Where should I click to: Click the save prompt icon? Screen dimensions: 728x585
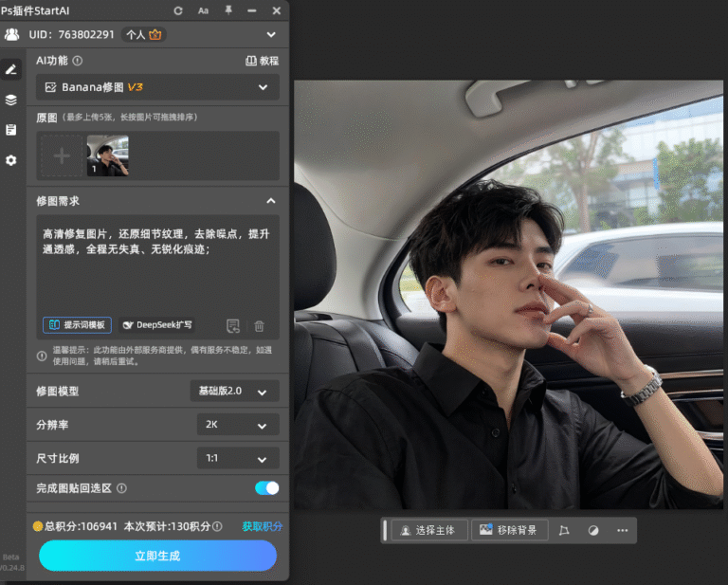[233, 326]
